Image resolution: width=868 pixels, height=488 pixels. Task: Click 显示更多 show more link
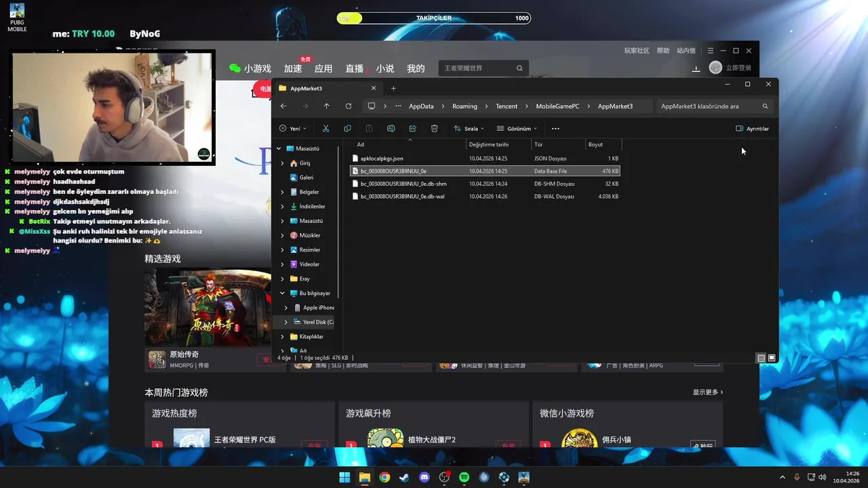[x=708, y=392]
